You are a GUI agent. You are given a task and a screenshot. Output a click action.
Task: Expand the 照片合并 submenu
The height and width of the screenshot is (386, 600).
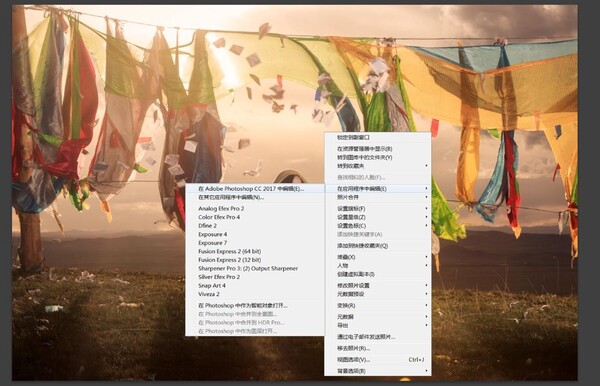(x=378, y=197)
